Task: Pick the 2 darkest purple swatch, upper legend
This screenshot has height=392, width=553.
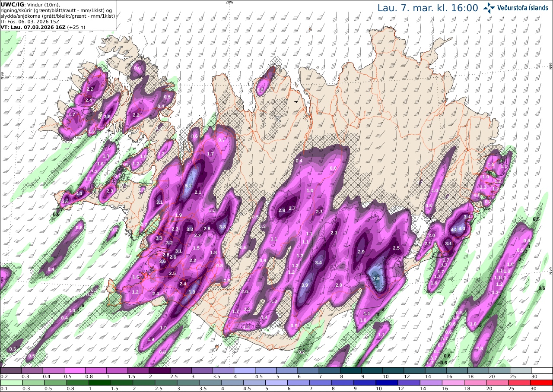Action: 159,370
